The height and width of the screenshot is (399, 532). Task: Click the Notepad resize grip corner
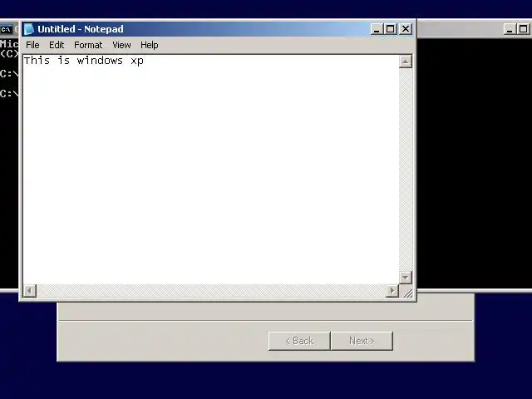(x=406, y=292)
